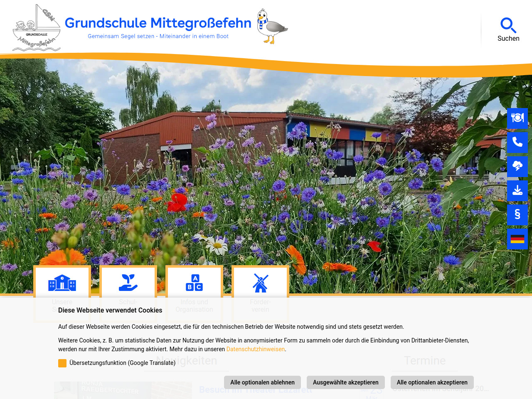This screenshot has height=399, width=532.
Task: Click 'Alle optionalen ablehnen' button
Action: click(262, 382)
